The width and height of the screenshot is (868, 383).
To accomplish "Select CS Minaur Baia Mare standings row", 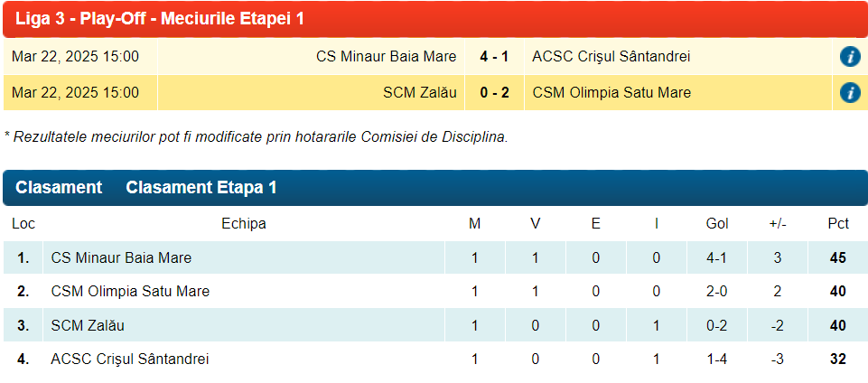I will 121,257.
